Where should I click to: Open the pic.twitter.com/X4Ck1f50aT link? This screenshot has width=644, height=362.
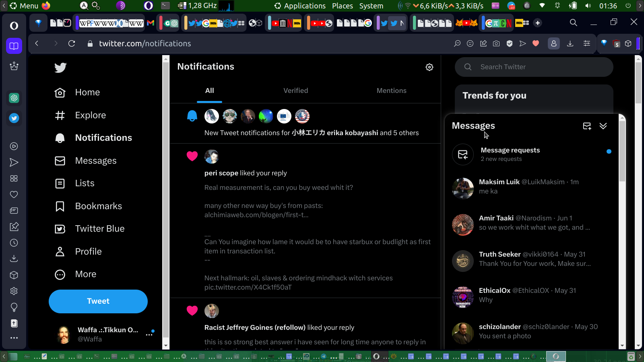coord(248,288)
